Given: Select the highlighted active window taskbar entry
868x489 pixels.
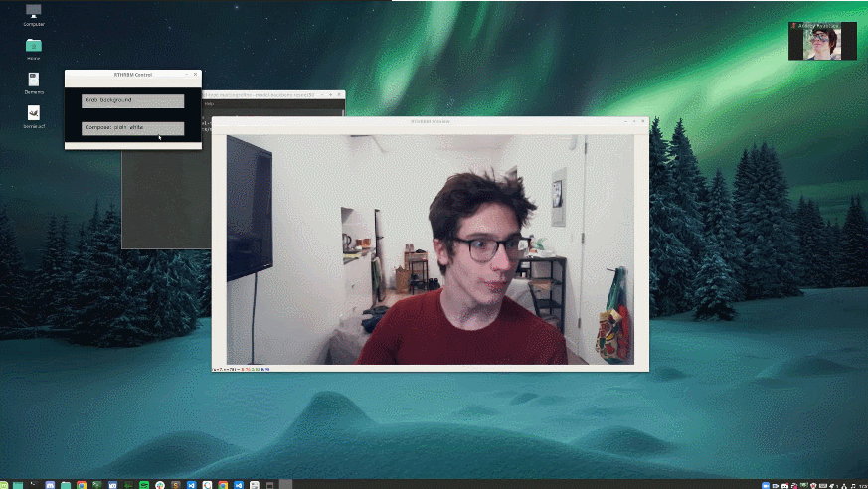Looking at the screenshot, I should point(286,485).
